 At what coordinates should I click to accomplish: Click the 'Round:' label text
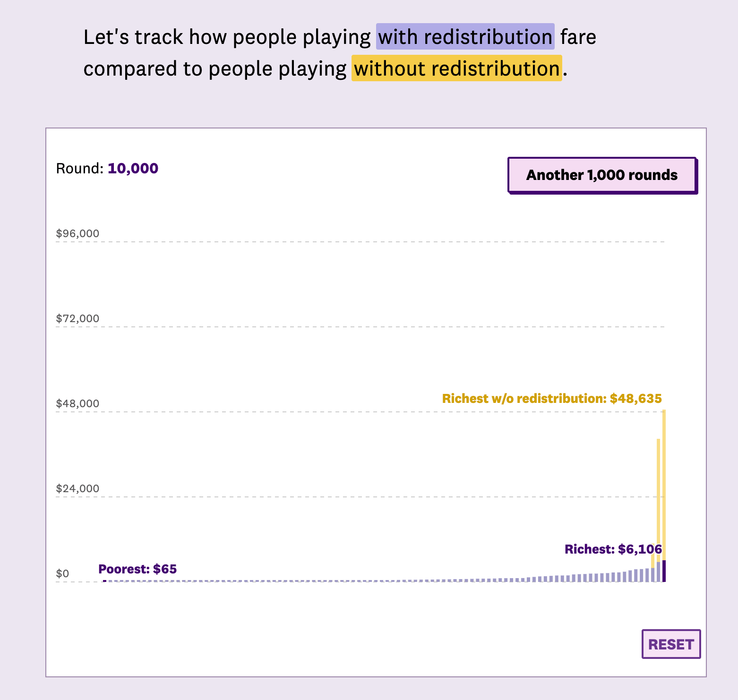[x=79, y=169]
